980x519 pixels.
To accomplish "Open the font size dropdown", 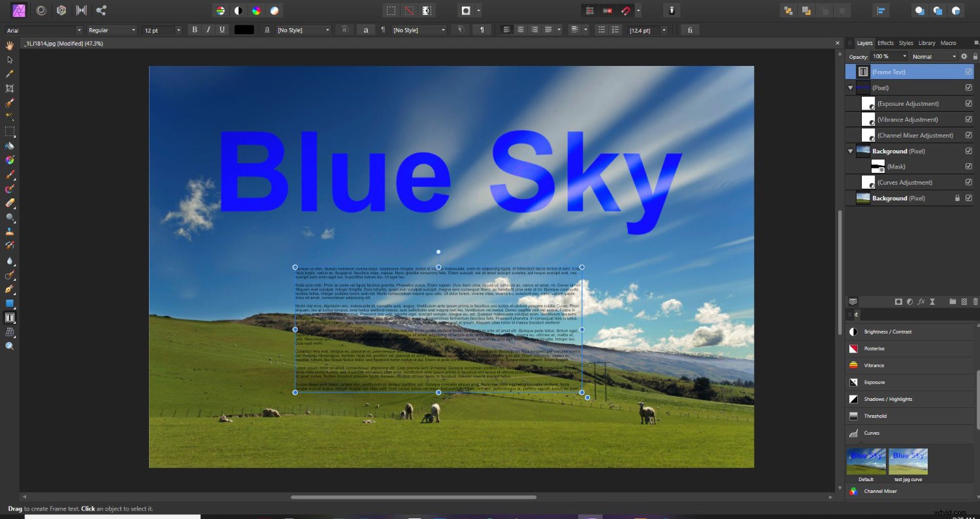I will point(180,29).
